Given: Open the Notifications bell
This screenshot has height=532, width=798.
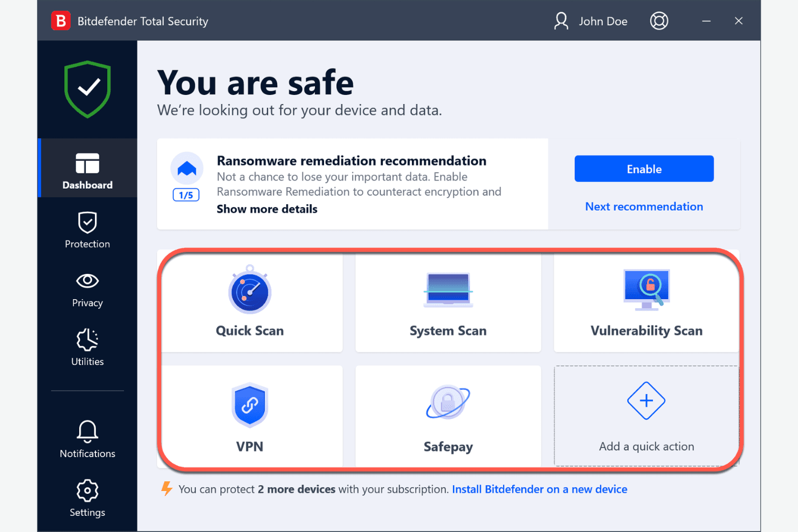Looking at the screenshot, I should point(87,439).
